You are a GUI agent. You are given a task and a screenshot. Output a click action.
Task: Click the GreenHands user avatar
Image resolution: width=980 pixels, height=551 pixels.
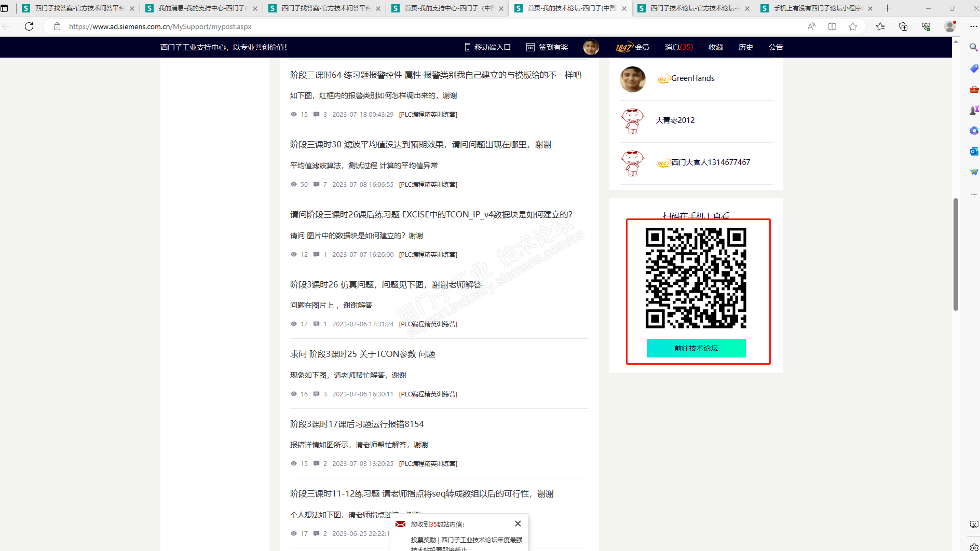coord(633,79)
